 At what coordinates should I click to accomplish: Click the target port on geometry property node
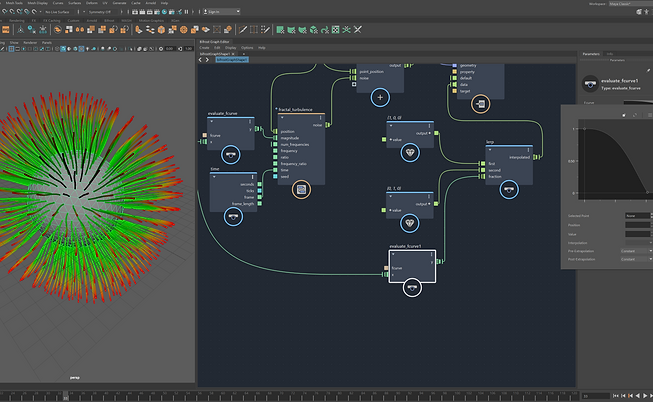(454, 91)
